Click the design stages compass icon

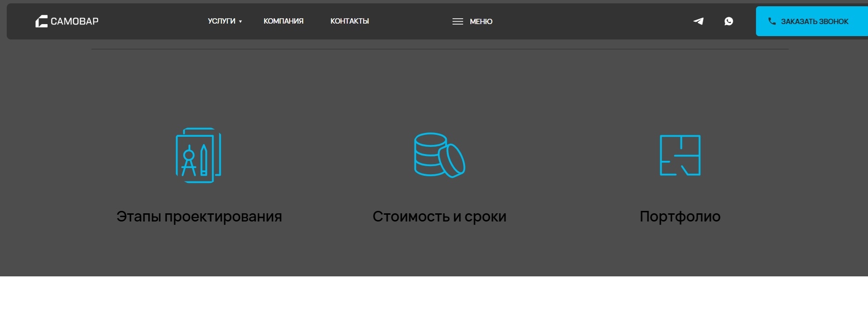click(x=199, y=155)
